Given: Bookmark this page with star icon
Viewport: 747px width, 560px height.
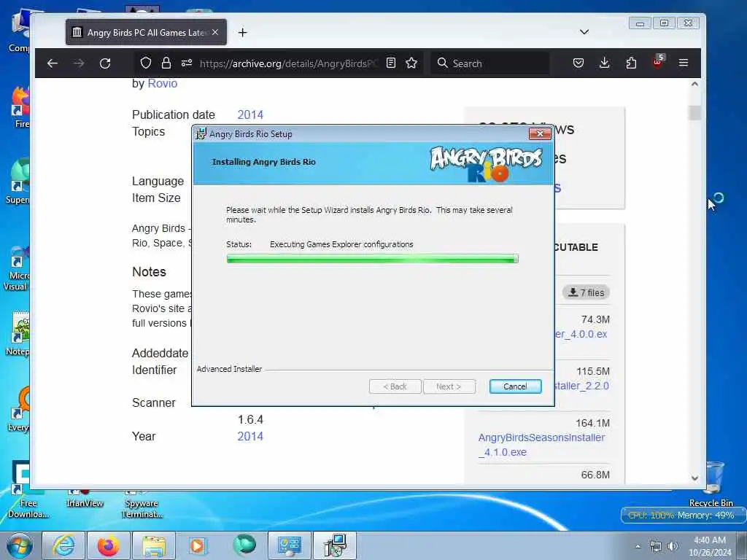Looking at the screenshot, I should click(x=411, y=63).
